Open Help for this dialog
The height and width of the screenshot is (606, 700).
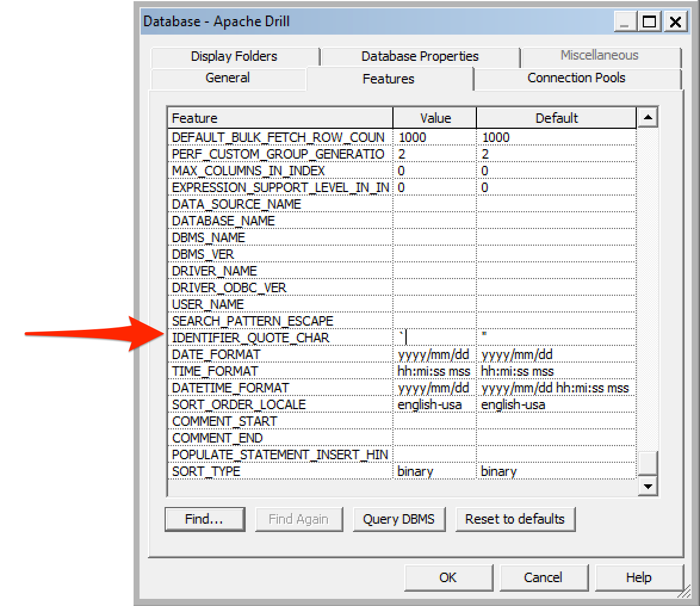click(639, 577)
